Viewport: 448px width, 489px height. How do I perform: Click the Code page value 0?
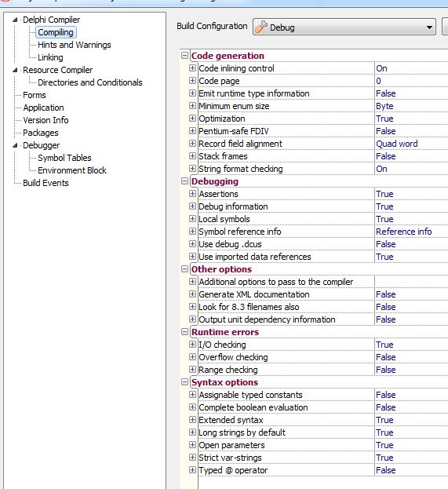378,81
